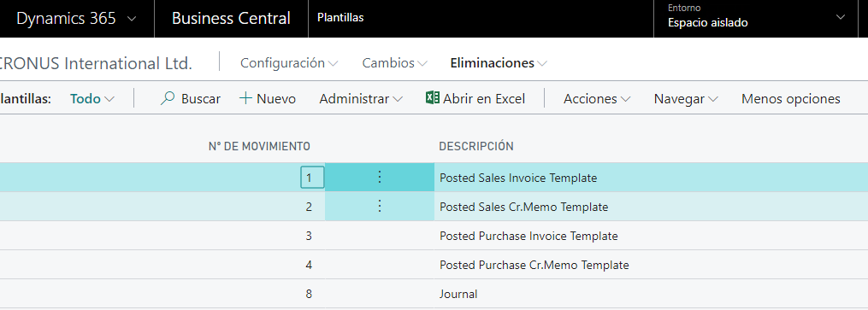Click the Excel icon beside Abrir en Excel
The height and width of the screenshot is (310, 868).
[433, 98]
